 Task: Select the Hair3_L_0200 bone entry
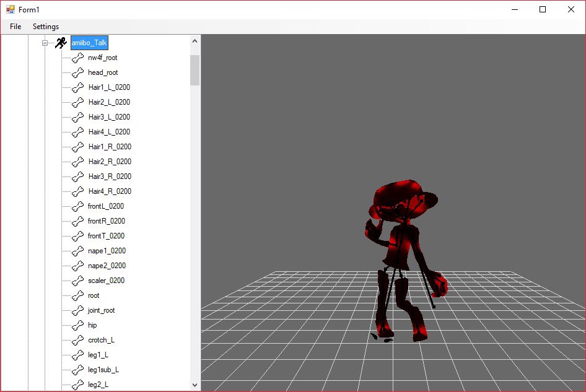click(x=109, y=117)
